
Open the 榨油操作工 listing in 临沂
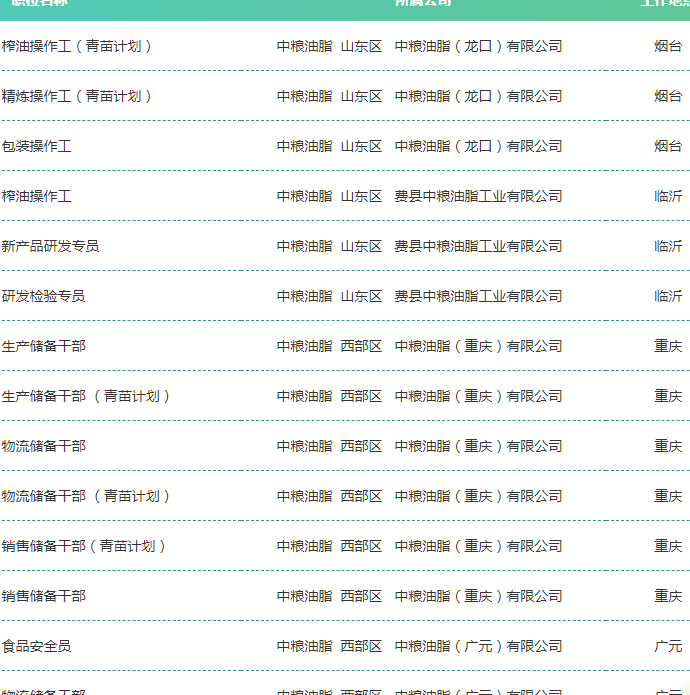(x=36, y=196)
